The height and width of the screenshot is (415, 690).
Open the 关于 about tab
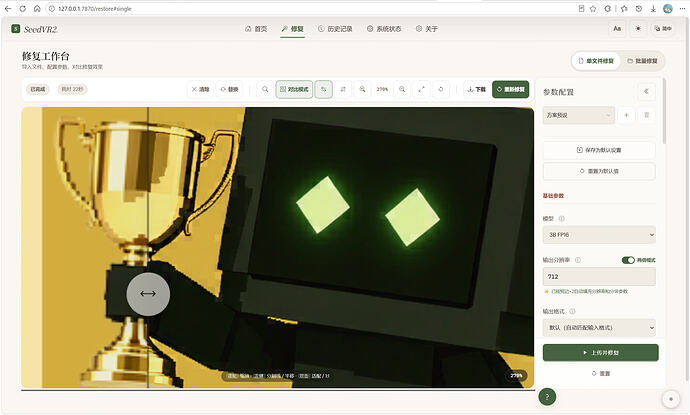(x=426, y=29)
